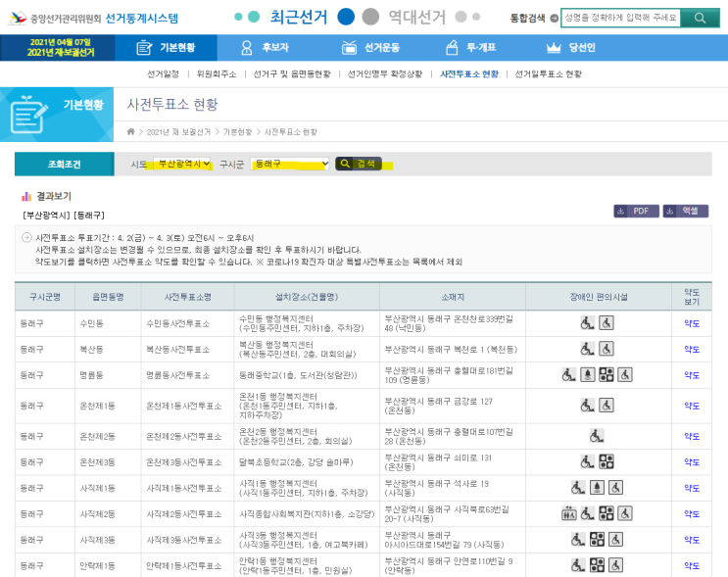This screenshot has width=728, height=577.
Task: Click the 장애인 편의시설 column header
Action: 599,297
